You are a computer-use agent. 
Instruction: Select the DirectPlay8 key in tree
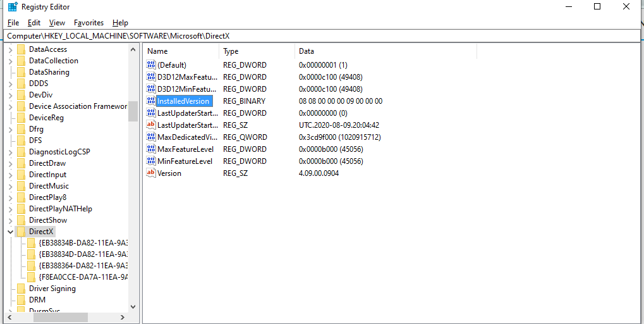point(47,197)
